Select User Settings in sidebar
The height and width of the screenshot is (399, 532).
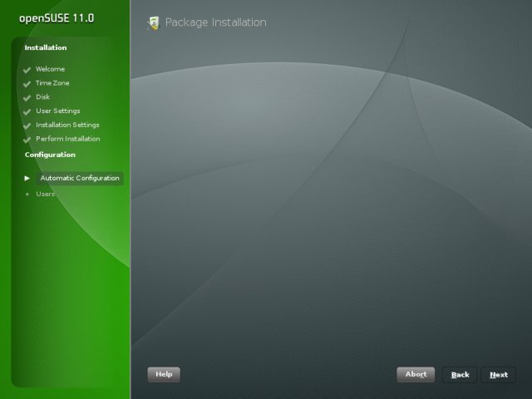click(58, 111)
